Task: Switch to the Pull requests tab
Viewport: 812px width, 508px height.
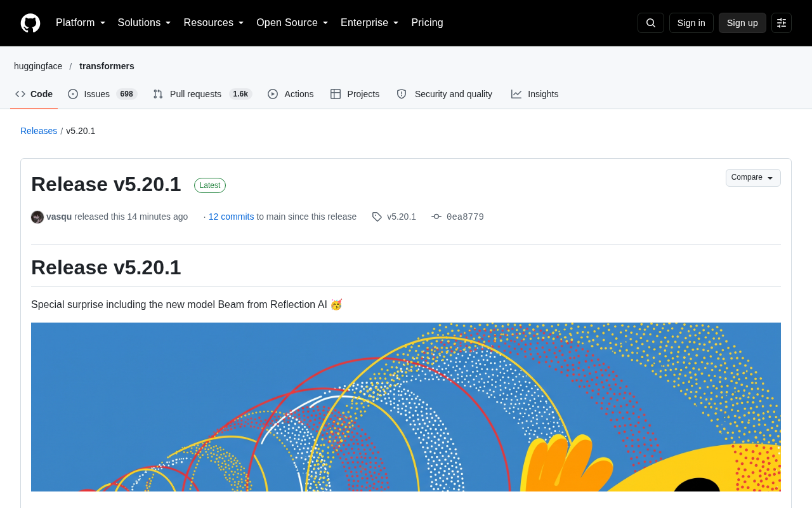Action: click(203, 94)
